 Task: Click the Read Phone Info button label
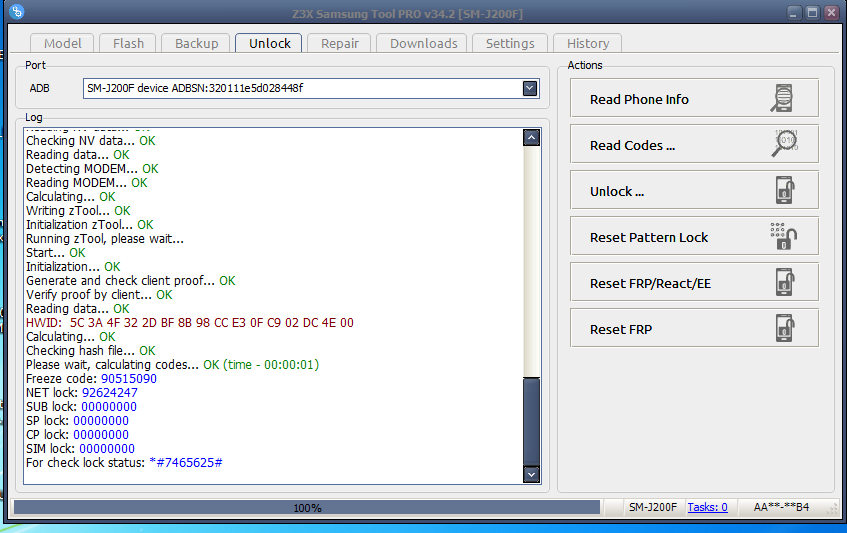coord(639,99)
